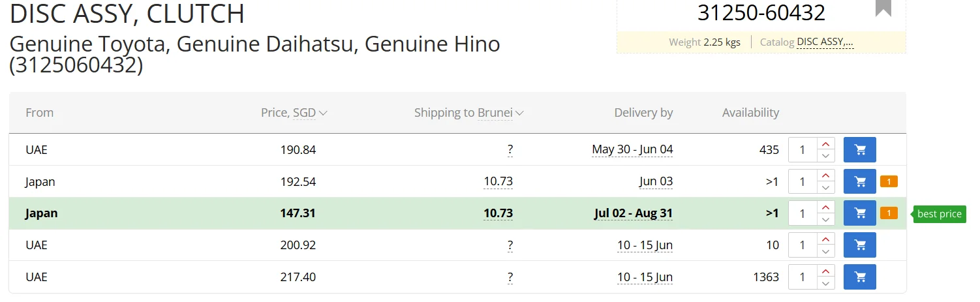Bookmark part 31250-60432 with the ribbon icon
The height and width of the screenshot is (302, 980).
(x=883, y=8)
